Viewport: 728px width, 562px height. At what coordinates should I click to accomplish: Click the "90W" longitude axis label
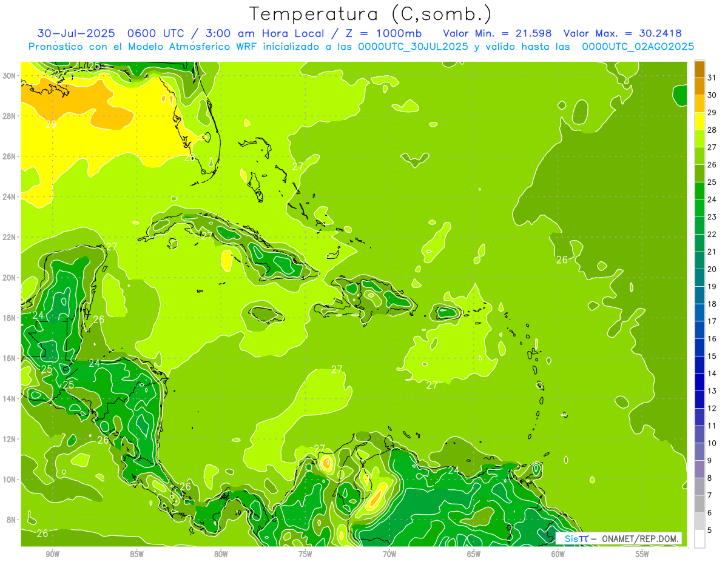coord(52,554)
